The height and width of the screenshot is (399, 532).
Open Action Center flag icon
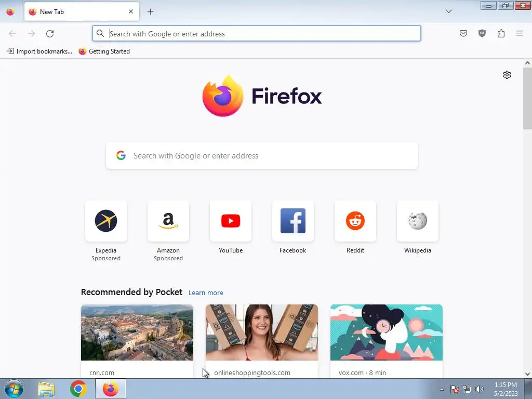tap(455, 389)
